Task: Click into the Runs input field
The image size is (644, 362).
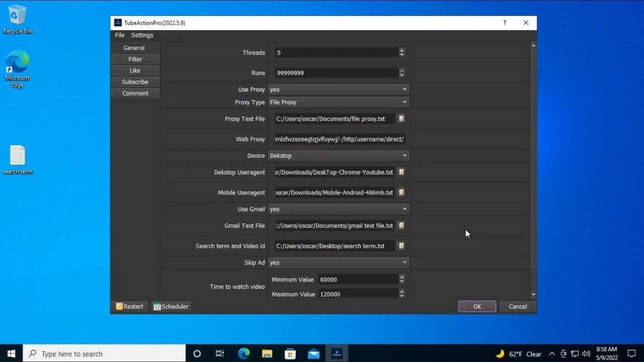Action: (336, 73)
